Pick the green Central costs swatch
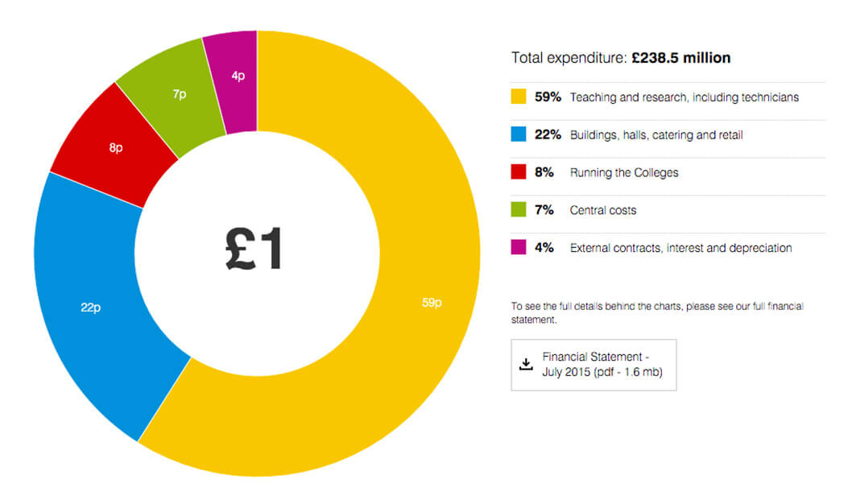This screenshot has height=504, width=852. 519,210
